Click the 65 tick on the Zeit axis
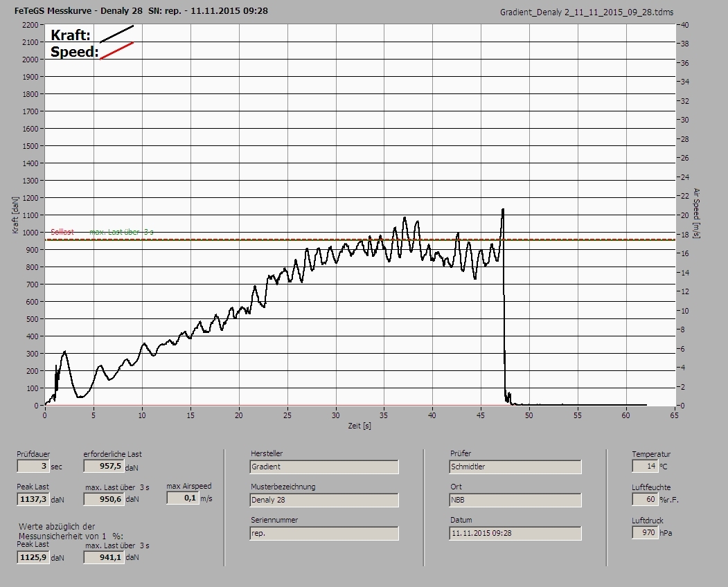The width and height of the screenshot is (728, 587). point(674,415)
